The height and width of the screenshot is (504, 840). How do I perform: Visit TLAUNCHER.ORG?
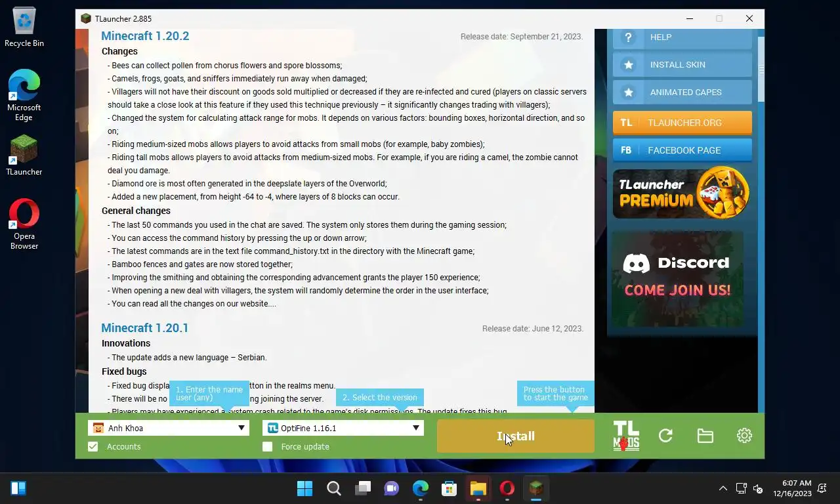[x=682, y=123]
